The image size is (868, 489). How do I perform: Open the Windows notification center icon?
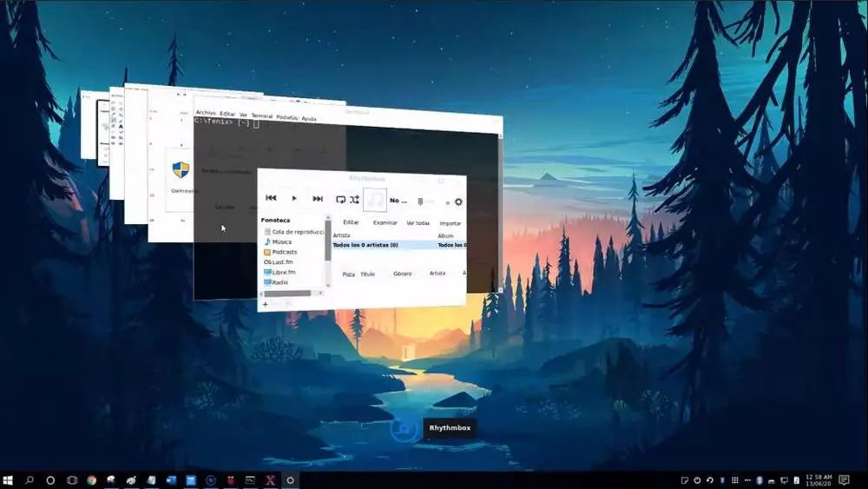844,479
